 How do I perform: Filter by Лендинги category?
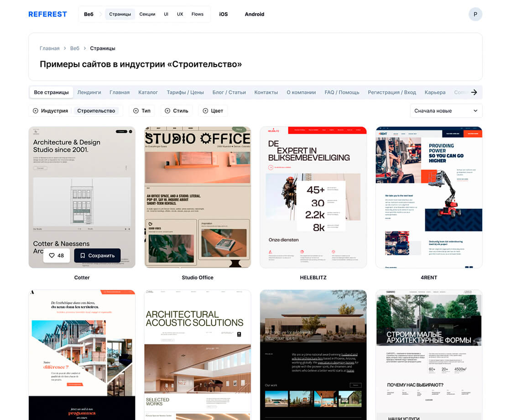coord(89,92)
